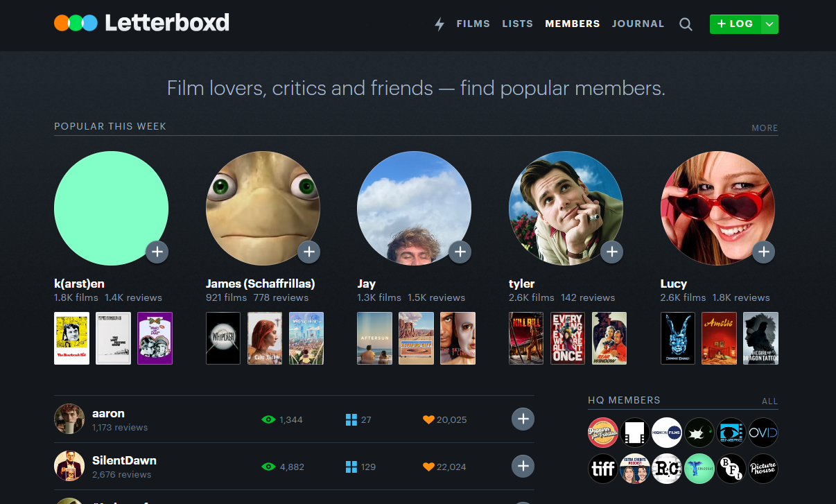The height and width of the screenshot is (504, 836).
Task: View SilentDawn's likes heart count
Action: click(x=444, y=467)
